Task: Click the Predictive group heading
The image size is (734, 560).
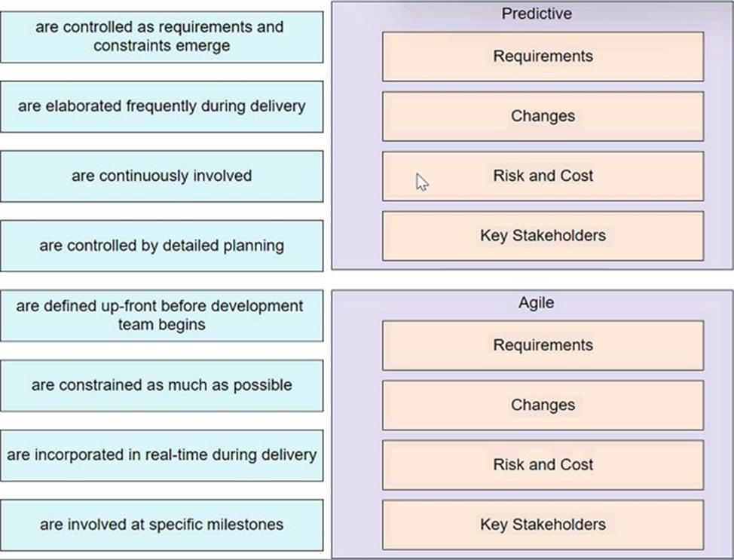Action: pos(537,14)
